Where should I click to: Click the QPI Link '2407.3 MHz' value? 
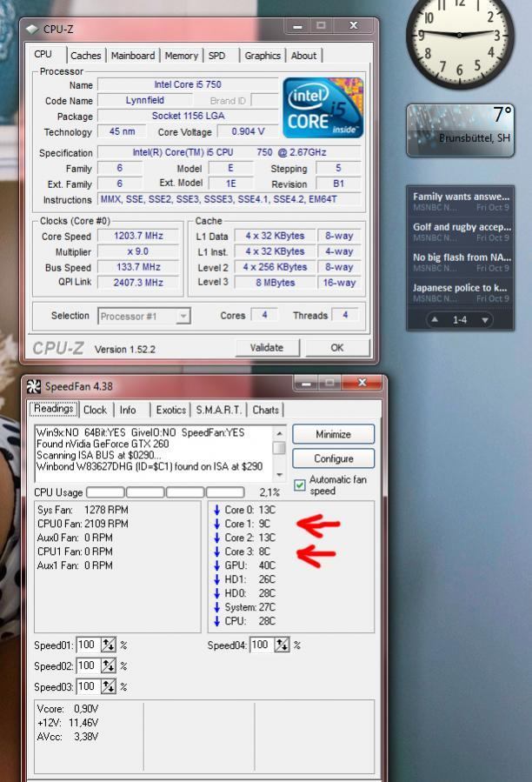138,283
